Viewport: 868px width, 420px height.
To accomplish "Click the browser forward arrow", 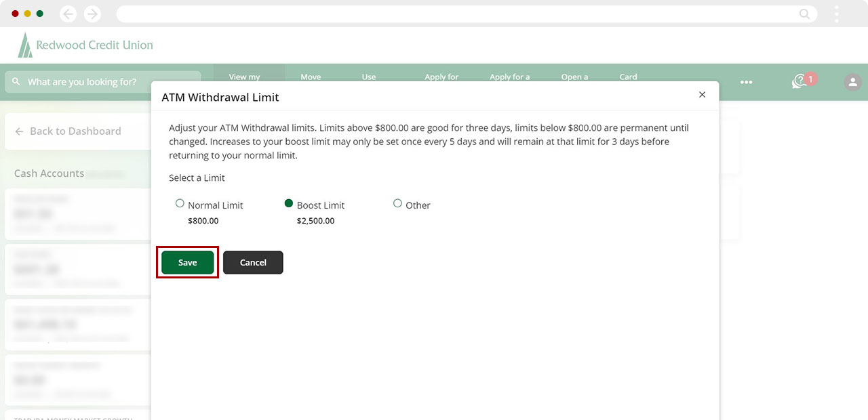I will pyautogui.click(x=92, y=14).
